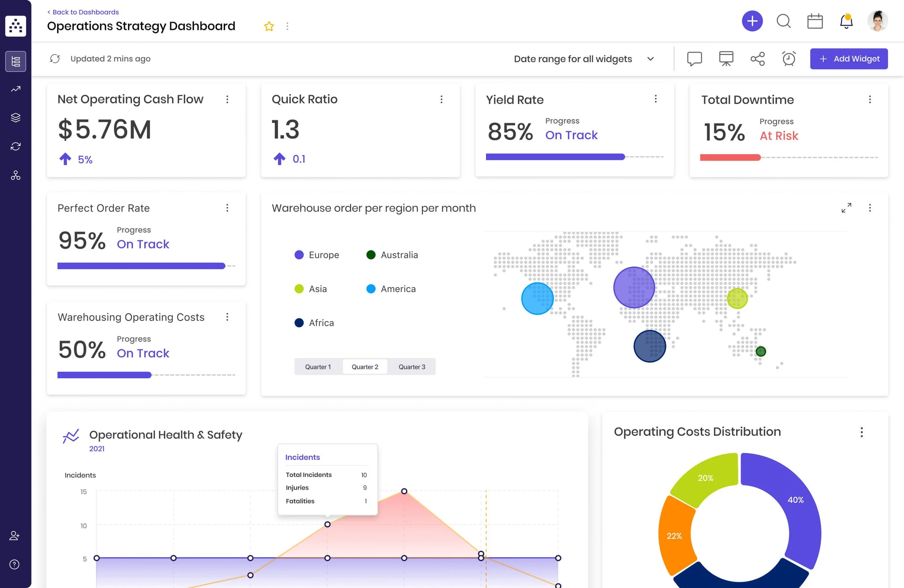Open options menu on Yield Rate widget

[656, 99]
